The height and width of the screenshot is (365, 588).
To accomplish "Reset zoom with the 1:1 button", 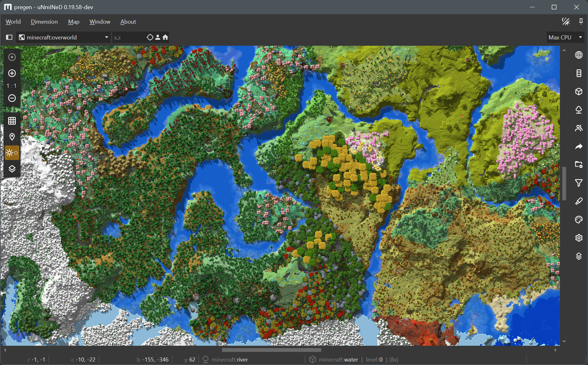I will (x=12, y=86).
